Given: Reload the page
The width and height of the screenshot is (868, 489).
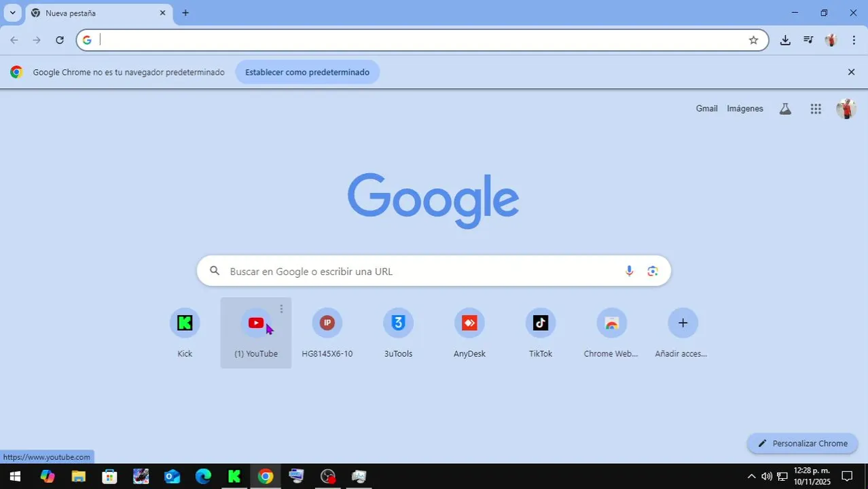Looking at the screenshot, I should pos(60,40).
